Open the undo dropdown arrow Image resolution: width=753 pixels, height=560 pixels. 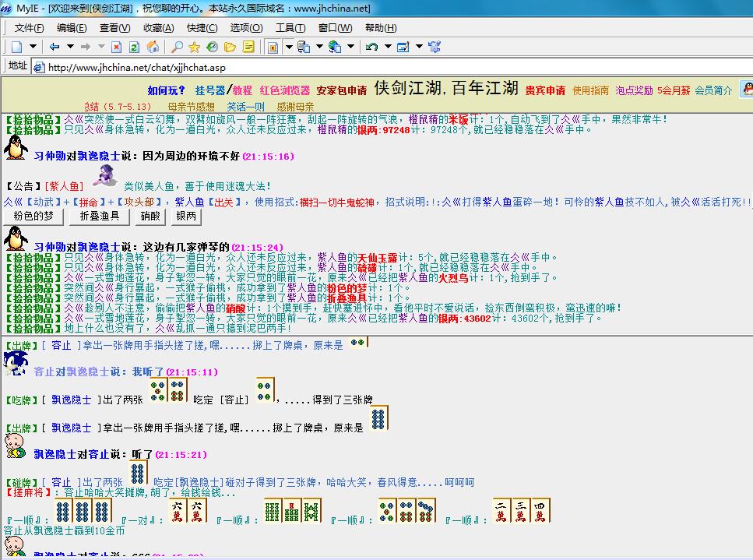pyautogui.click(x=388, y=47)
